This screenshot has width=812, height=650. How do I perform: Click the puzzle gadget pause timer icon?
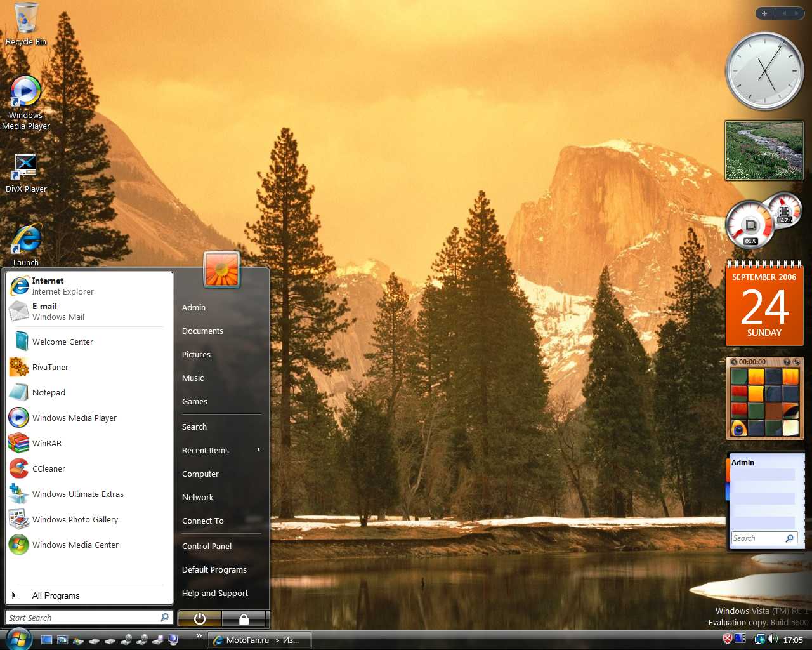pyautogui.click(x=734, y=362)
